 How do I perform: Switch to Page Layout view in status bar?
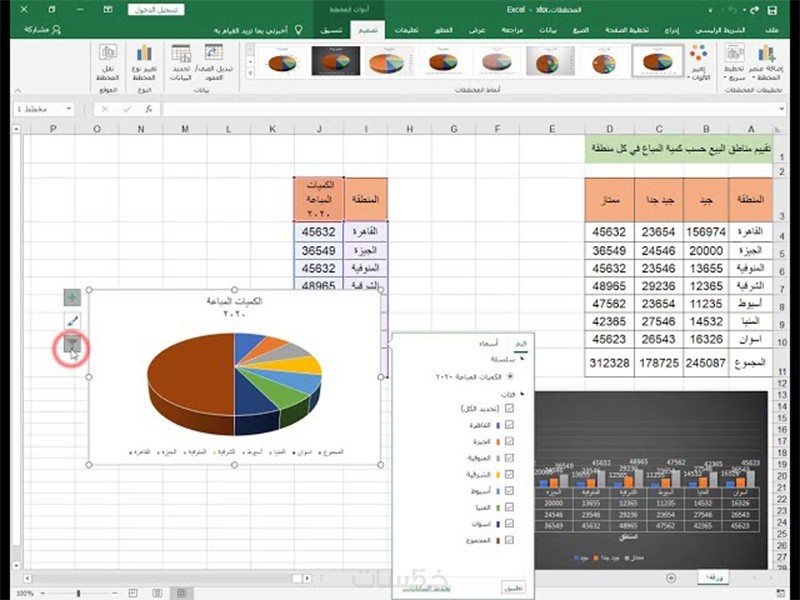(x=158, y=593)
